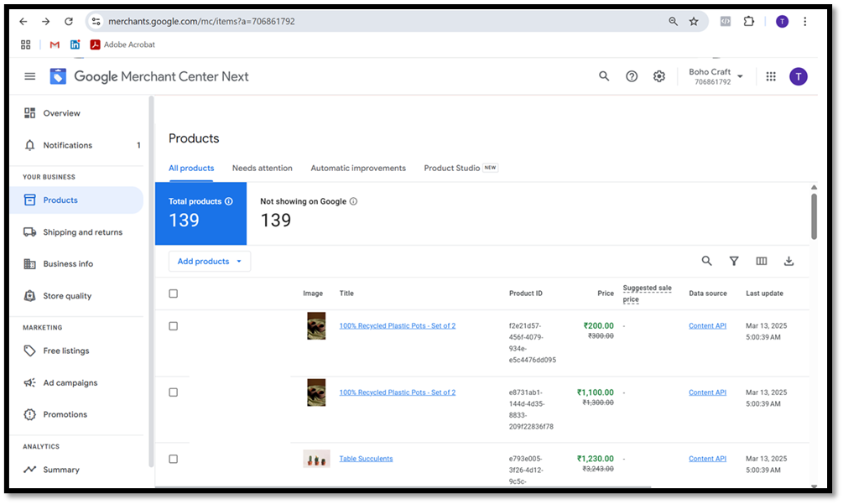Download the products list
This screenshot has height=504, width=843.
click(x=788, y=261)
